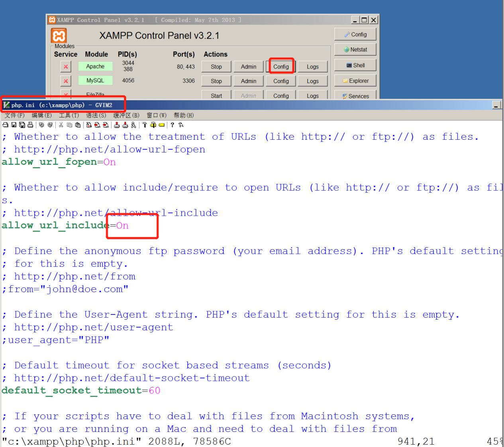
Task: Open the Find and Replace tool icon
Action: tap(89, 125)
